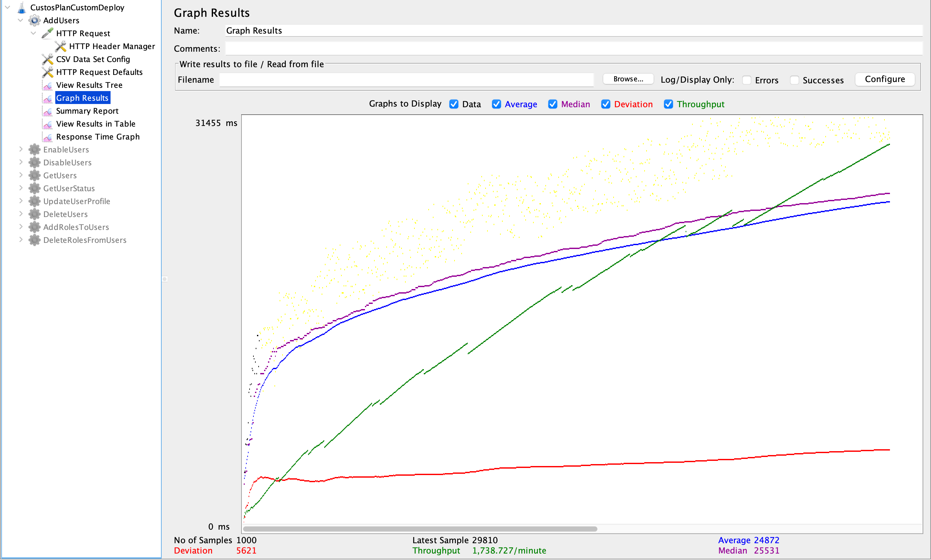Select View Results in Table item
Image resolution: width=931 pixels, height=560 pixels.
pyautogui.click(x=95, y=124)
